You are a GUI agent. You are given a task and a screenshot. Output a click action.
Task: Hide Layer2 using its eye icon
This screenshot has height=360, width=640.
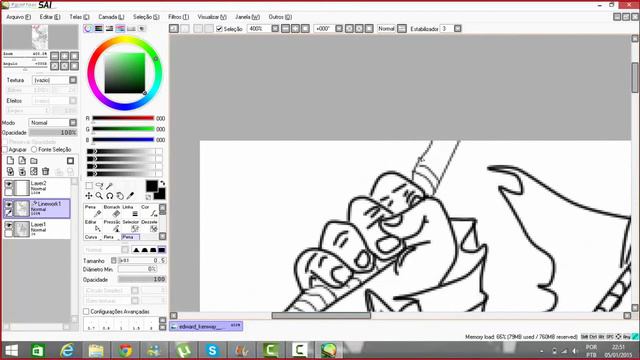pos(8,184)
